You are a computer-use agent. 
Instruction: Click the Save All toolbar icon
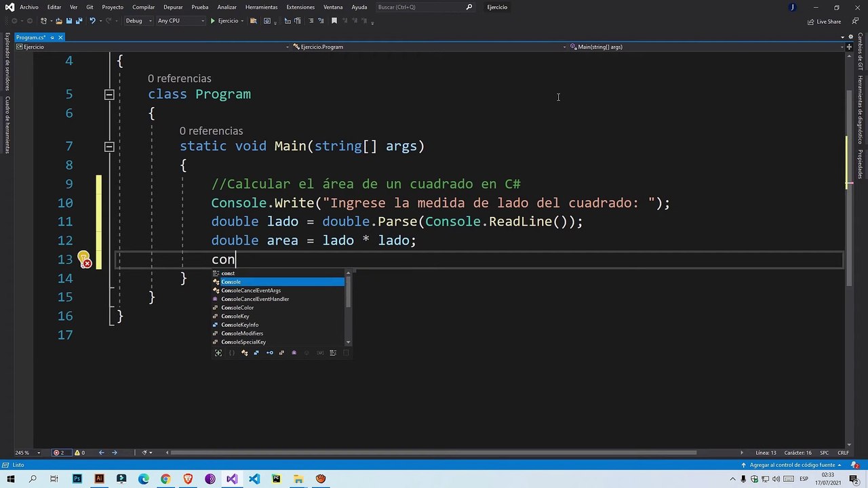click(x=79, y=21)
